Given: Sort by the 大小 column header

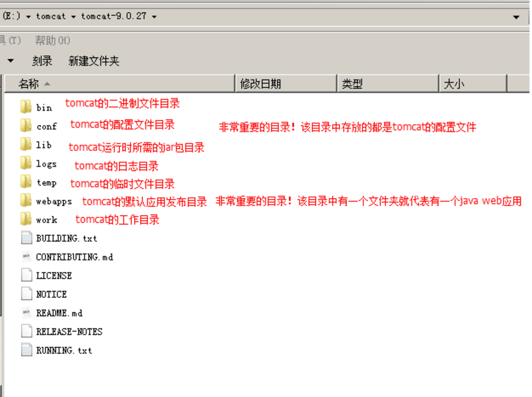Looking at the screenshot, I should [x=473, y=84].
